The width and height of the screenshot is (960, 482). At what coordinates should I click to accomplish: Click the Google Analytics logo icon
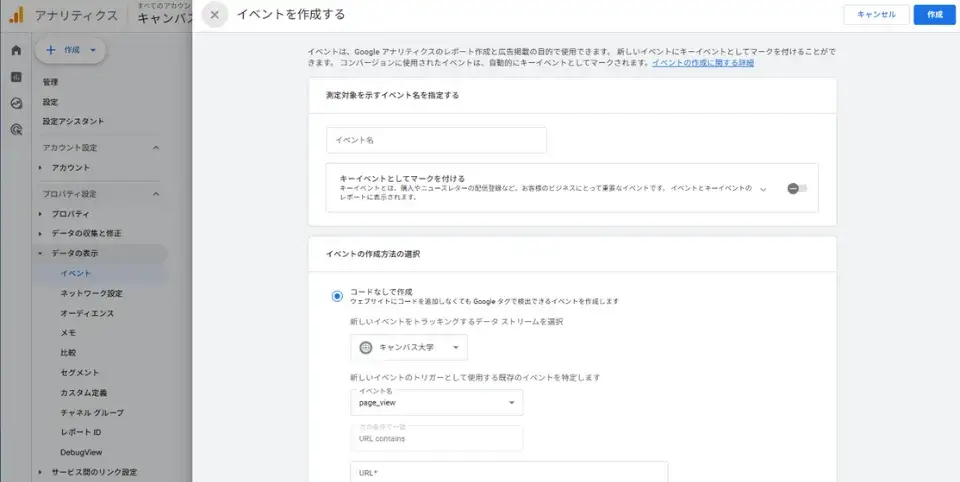(x=16, y=15)
